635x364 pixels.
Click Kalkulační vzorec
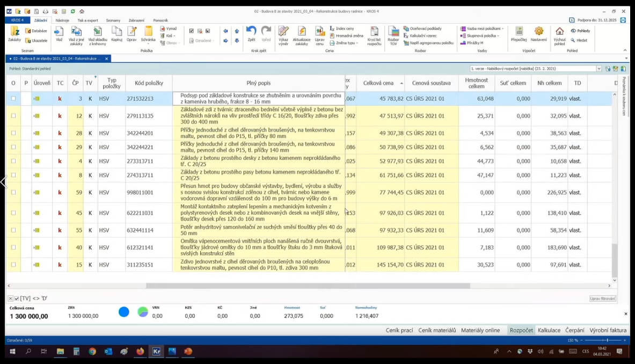coord(420,35)
